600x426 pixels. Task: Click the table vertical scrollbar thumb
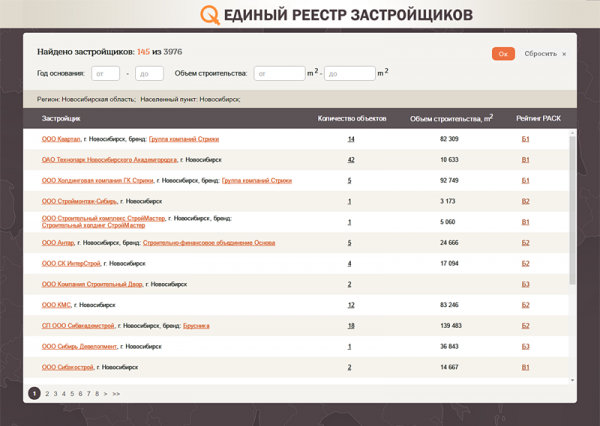coord(572,211)
